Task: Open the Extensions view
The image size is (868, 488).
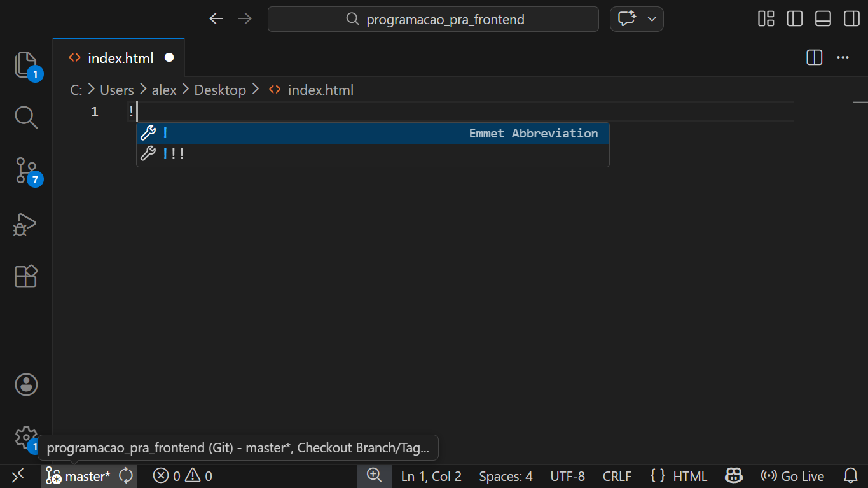Action: coord(25,275)
